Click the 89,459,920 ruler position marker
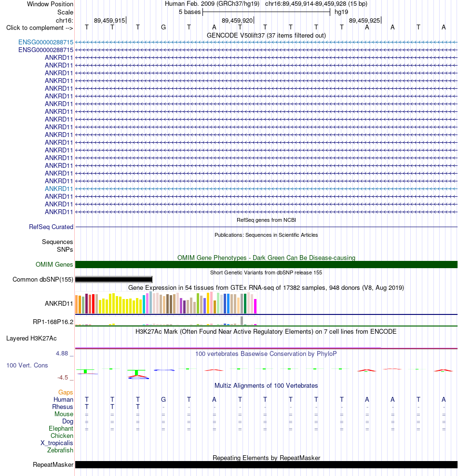Screen dimensions: 458x476 (x=237, y=21)
